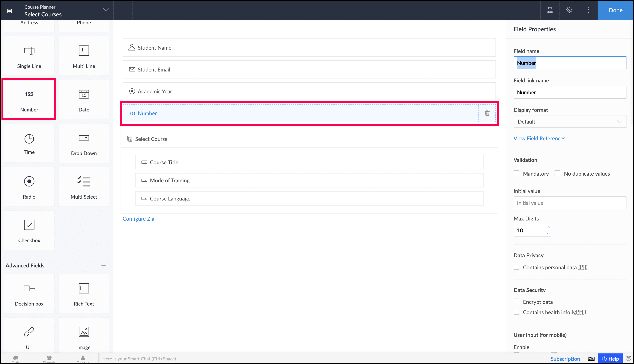Image resolution: width=634 pixels, height=364 pixels.
Task: Expand the Select Courses form chevron
Action: click(x=106, y=10)
